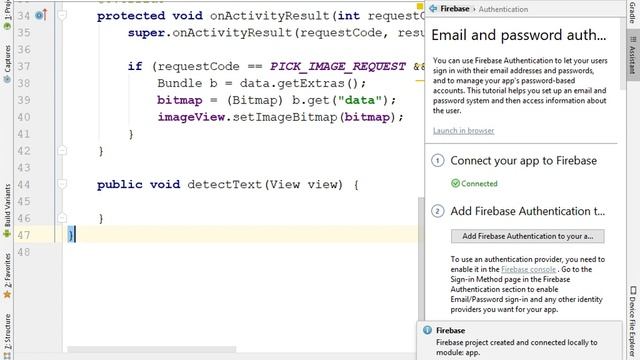This screenshot has height=360, width=640.
Task: Click the Assistant panel vertical scrollbar
Action: coord(622,53)
